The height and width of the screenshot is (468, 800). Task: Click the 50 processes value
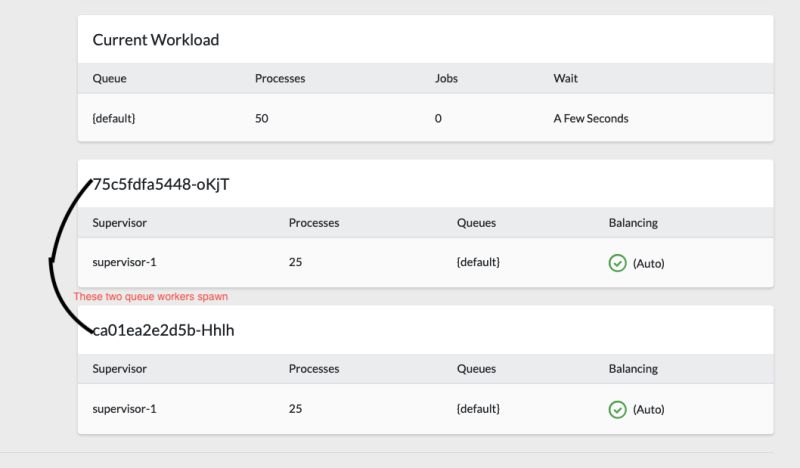tap(262, 118)
